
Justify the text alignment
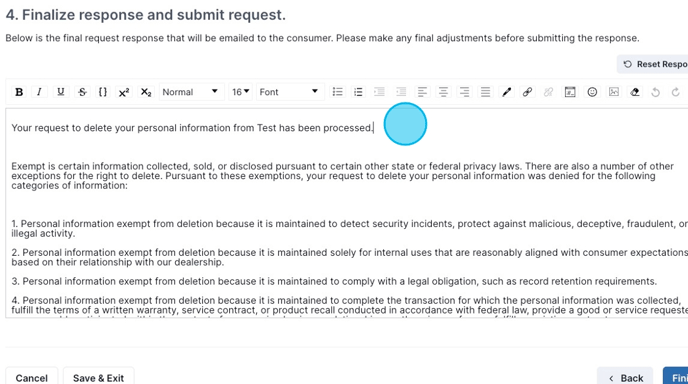pos(485,92)
